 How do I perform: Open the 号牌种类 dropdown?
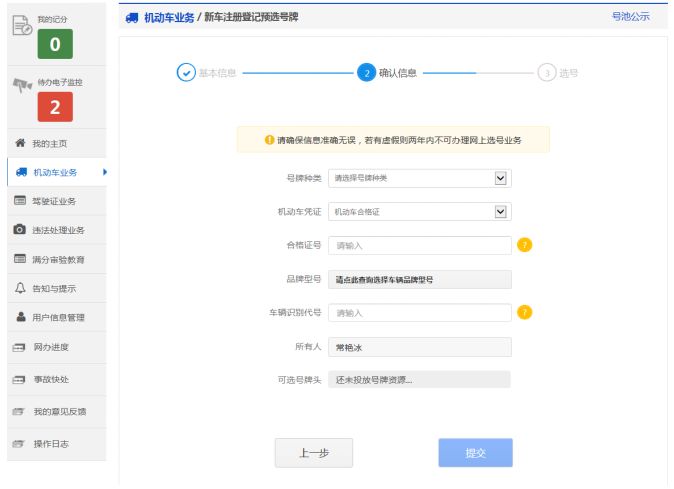(420, 178)
